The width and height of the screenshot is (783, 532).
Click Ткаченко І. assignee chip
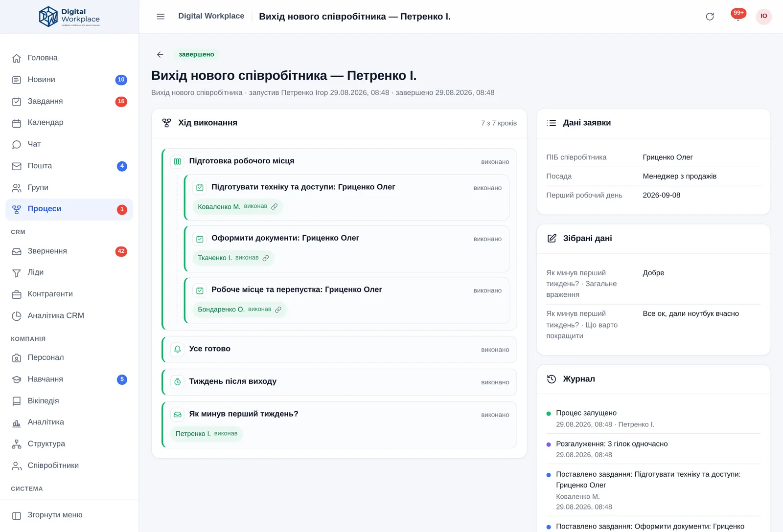pos(233,258)
